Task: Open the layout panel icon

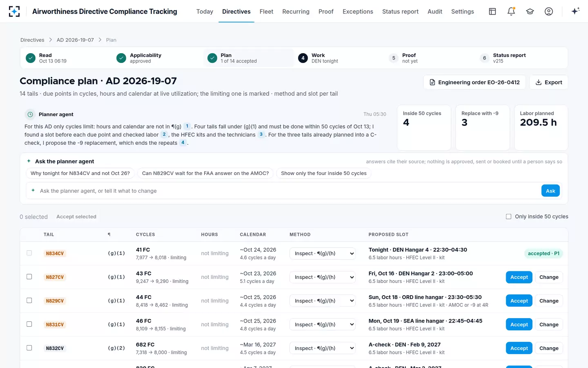Action: click(x=492, y=11)
